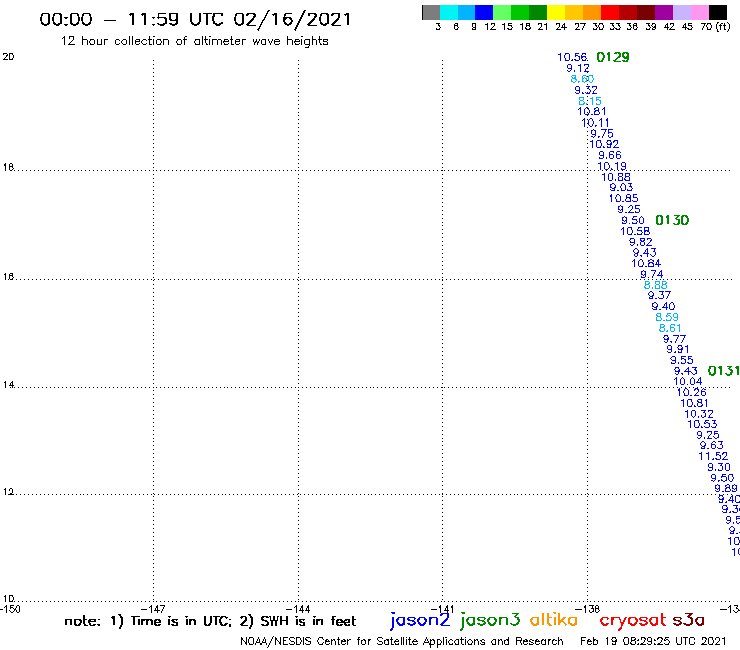The width and height of the screenshot is (740, 650).
Task: Click the -144 longitude axis label
Action: 298,609
